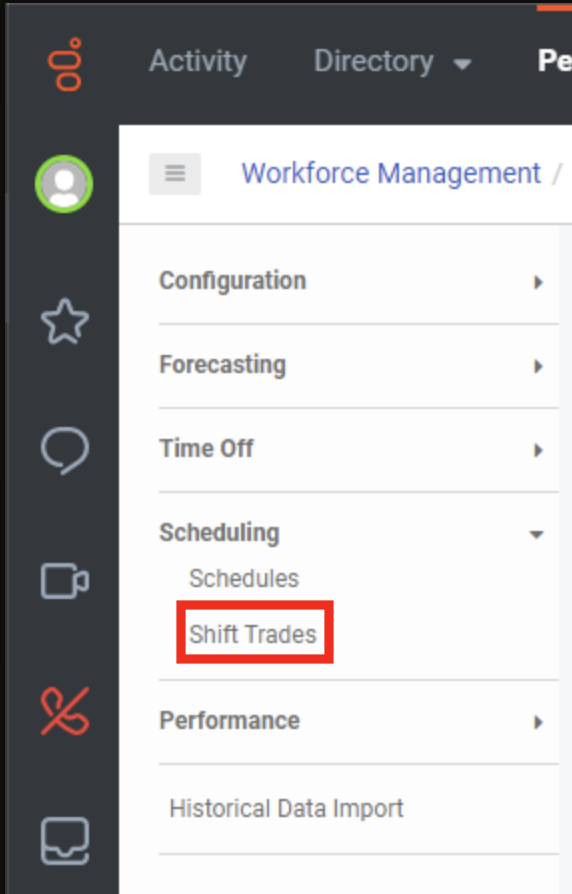The height and width of the screenshot is (894, 572).
Task: Select Shift Trades under Scheduling
Action: click(x=253, y=634)
